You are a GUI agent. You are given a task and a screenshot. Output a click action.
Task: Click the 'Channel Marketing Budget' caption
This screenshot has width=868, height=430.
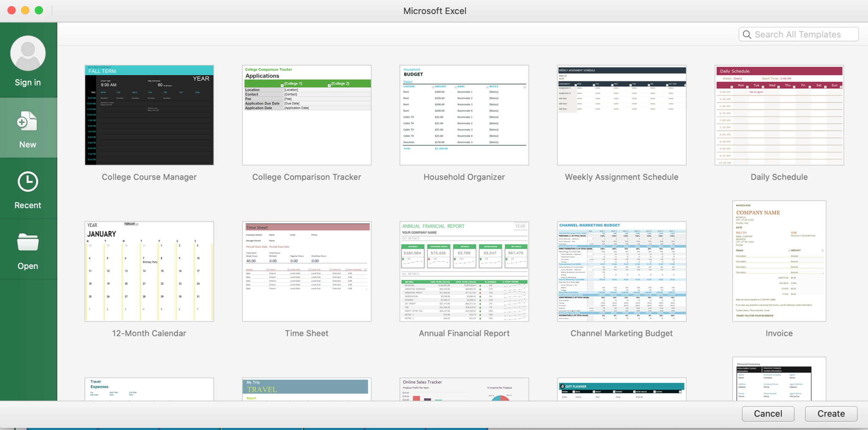click(x=622, y=333)
